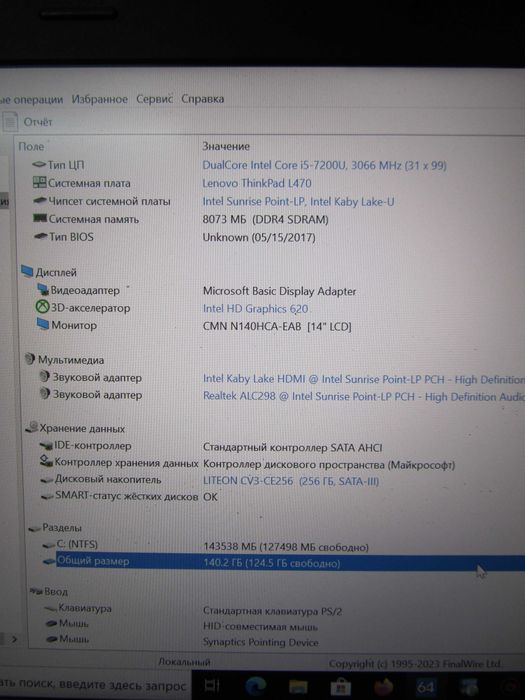Screen dimensions: 525x700
Task: Click Стандартная клавиатура PS/2 value
Action: tap(272, 611)
